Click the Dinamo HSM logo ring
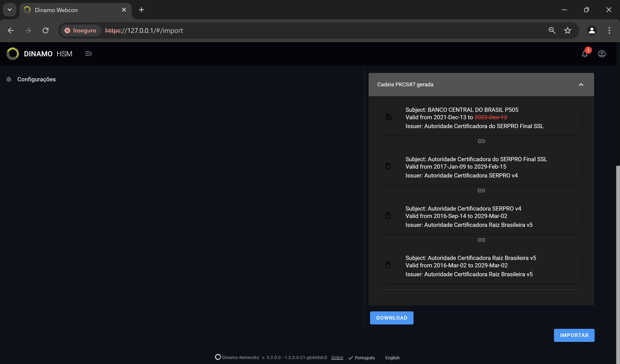The height and width of the screenshot is (364, 620). [13, 54]
